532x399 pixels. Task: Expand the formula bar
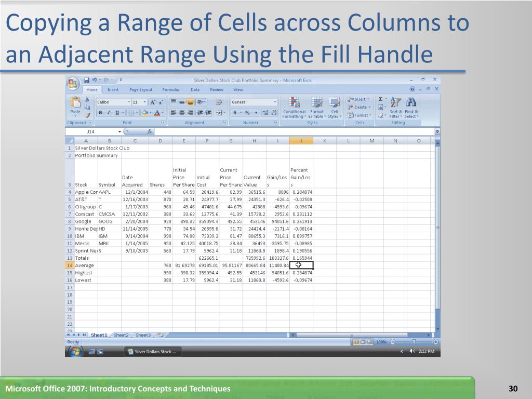pyautogui.click(x=437, y=131)
